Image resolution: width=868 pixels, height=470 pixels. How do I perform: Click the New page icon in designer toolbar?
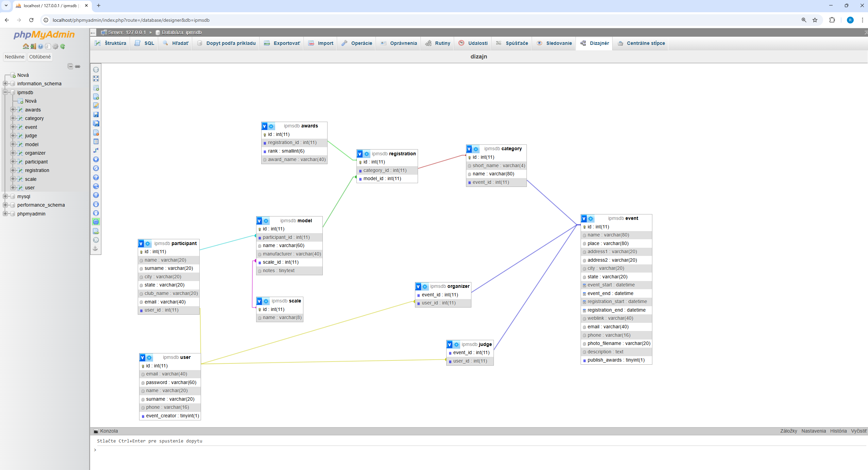click(96, 97)
